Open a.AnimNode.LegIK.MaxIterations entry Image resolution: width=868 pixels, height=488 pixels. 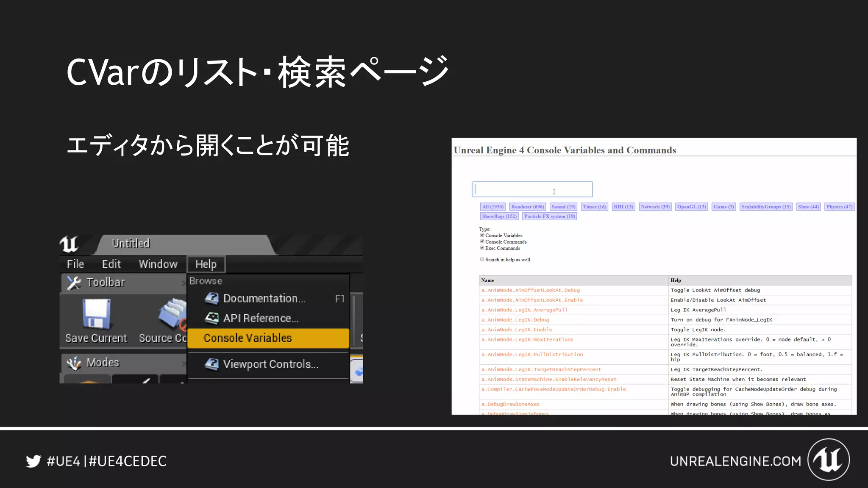point(527,339)
